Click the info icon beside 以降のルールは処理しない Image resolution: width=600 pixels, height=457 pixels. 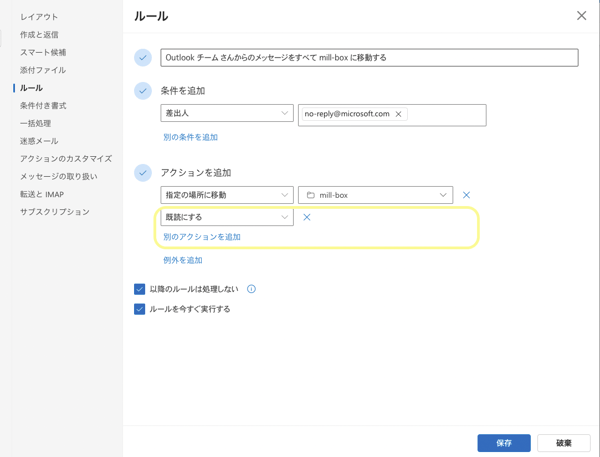[251, 289]
